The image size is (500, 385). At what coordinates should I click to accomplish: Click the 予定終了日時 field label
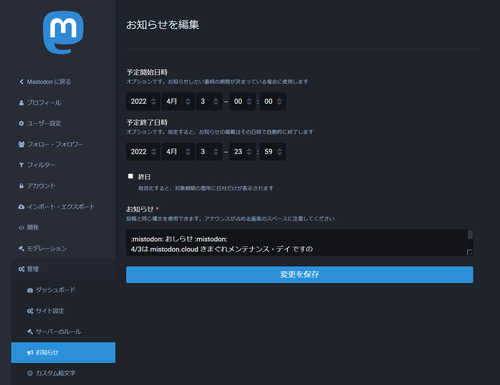[147, 122]
